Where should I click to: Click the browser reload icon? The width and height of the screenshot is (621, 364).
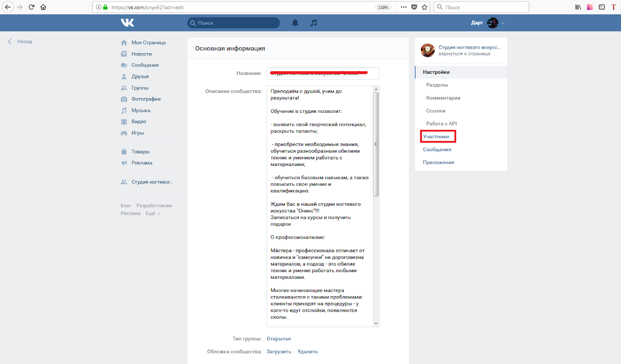click(32, 7)
